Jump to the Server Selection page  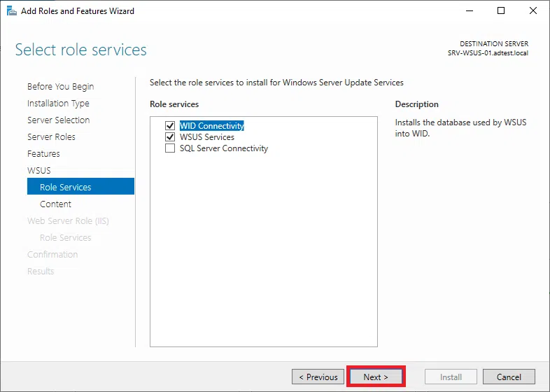58,120
